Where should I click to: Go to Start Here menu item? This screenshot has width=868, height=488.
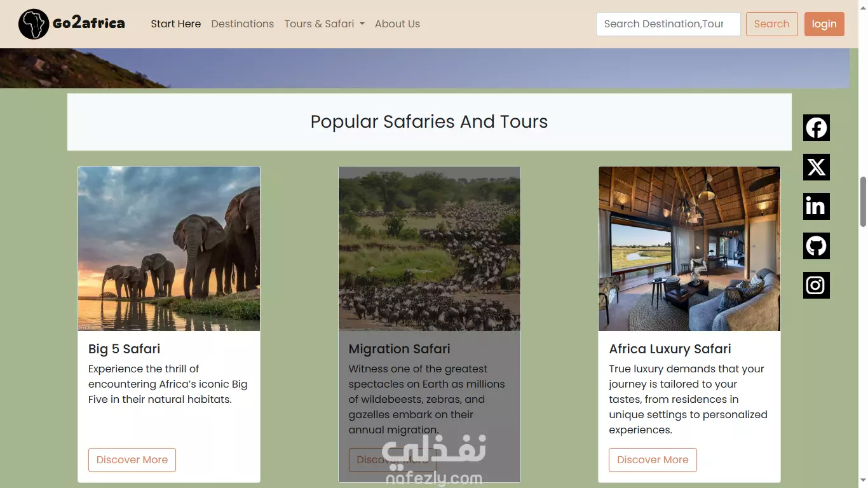pyautogui.click(x=176, y=24)
